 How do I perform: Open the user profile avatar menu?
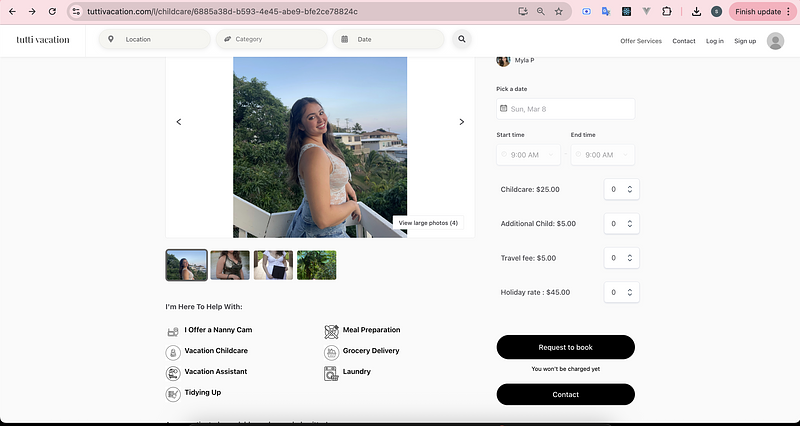coord(775,41)
